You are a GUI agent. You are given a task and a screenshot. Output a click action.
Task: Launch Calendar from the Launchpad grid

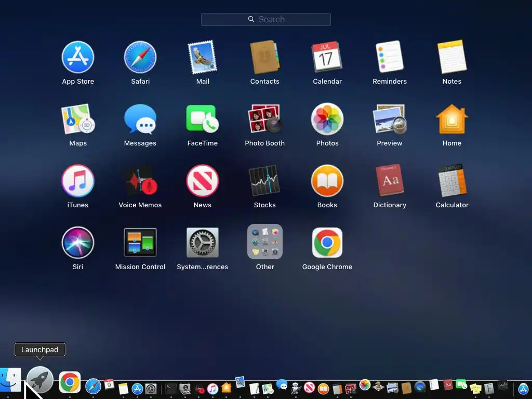coord(327,57)
